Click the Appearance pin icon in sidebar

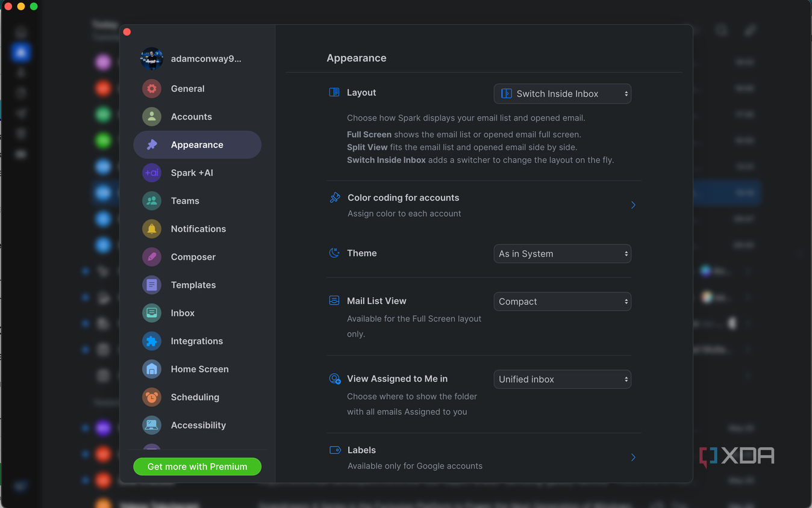tap(152, 144)
